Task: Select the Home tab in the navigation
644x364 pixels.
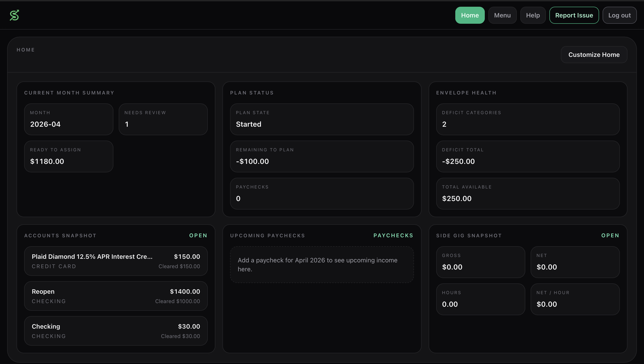Action: 470,15
